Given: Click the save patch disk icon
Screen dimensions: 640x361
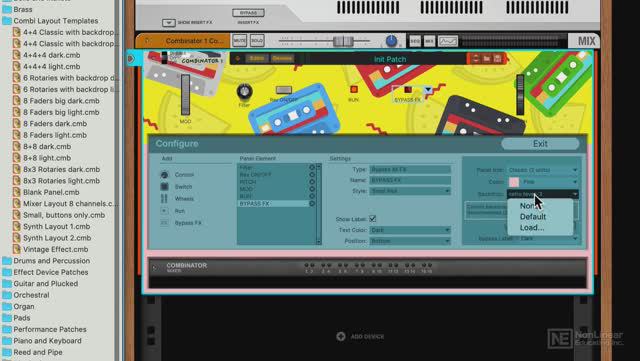Looking at the screenshot, I should pyautogui.click(x=498, y=59).
